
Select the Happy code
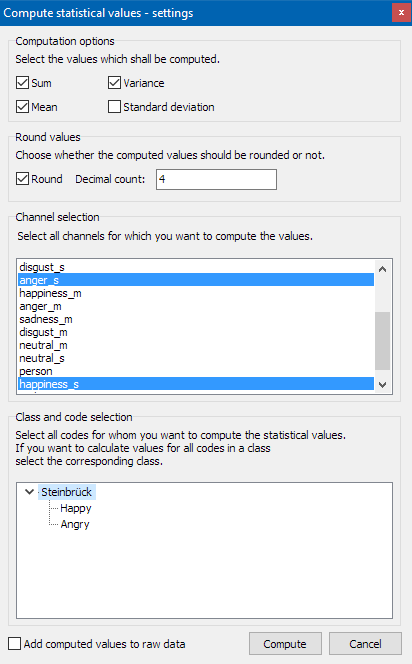(76, 508)
